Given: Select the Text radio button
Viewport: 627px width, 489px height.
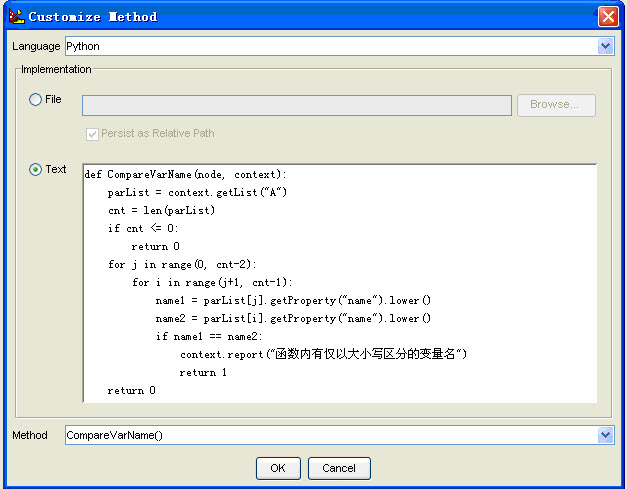Looking at the screenshot, I should click(35, 170).
